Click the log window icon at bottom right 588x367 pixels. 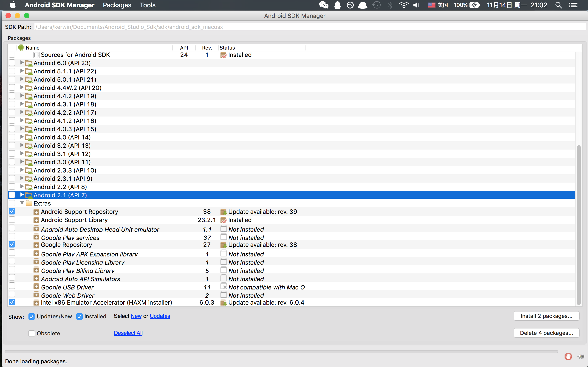coord(581,356)
